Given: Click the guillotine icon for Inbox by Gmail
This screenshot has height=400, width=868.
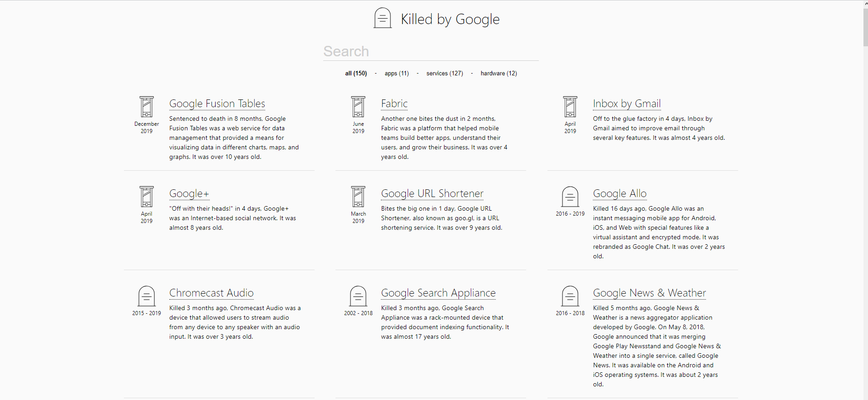Looking at the screenshot, I should coord(570,107).
